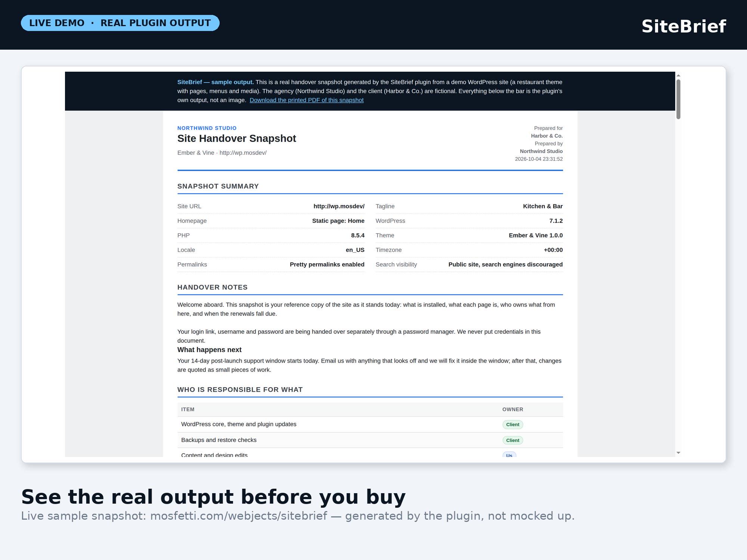Click the scrollbar up arrow
Screen dimensions: 747x560
[678, 75]
